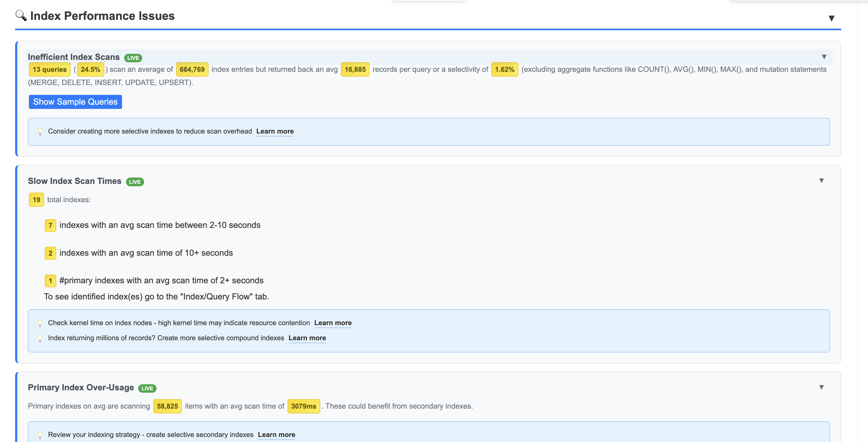This screenshot has width=868, height=442.
Task: Click LIVE badge next to Slow Index Scan Times
Action: pyautogui.click(x=135, y=182)
